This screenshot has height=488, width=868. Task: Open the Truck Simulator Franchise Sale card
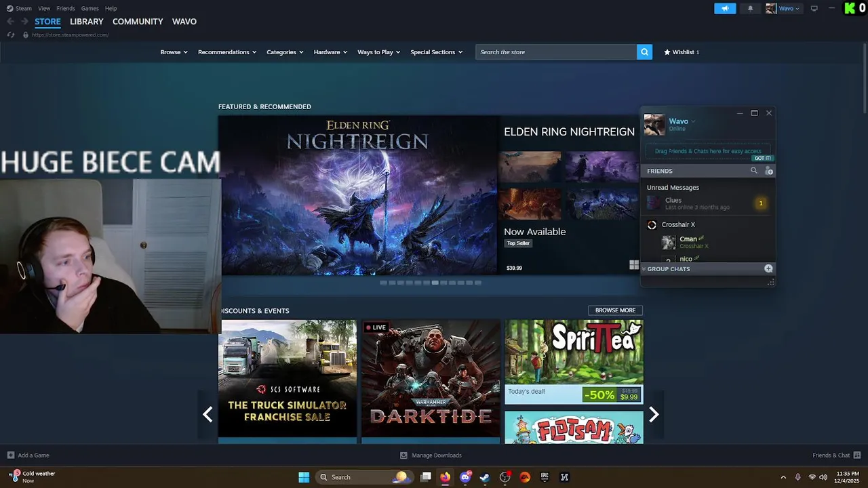tap(288, 378)
